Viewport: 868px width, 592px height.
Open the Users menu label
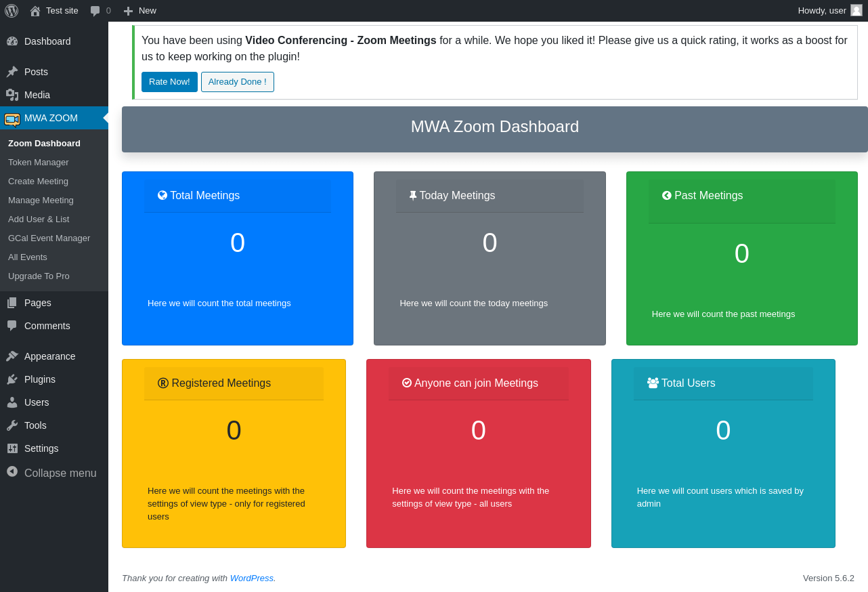coord(37,402)
